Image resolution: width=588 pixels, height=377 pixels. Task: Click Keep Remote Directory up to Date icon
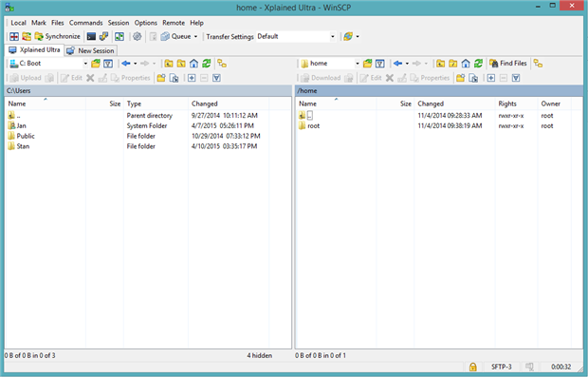(119, 36)
